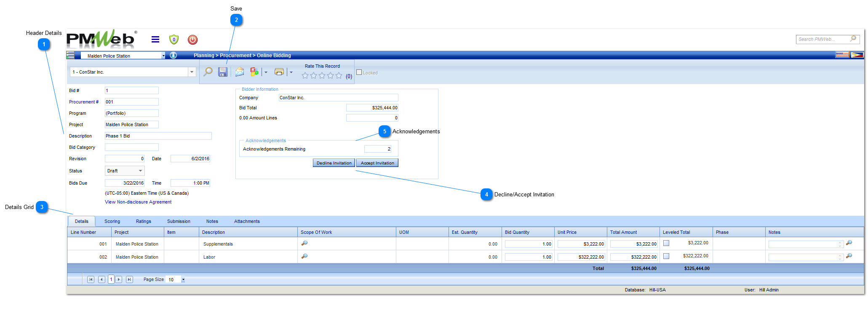Click the Description field Phase 1 Bid
The width and height of the screenshot is (868, 315).
(158, 136)
